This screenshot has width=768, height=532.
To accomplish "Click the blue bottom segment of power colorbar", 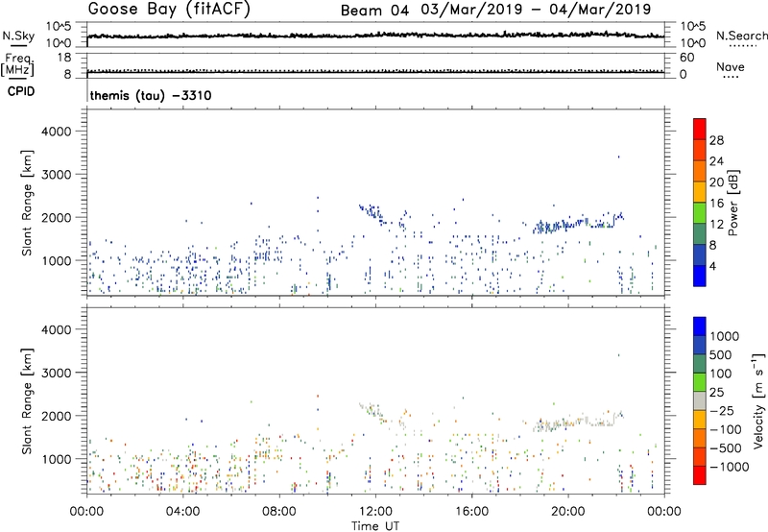I will pos(700,276).
